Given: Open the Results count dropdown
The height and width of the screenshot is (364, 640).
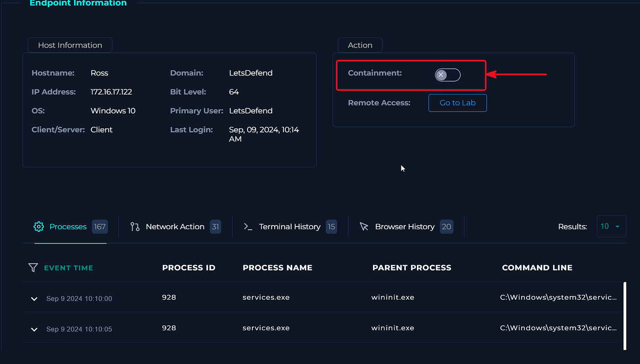Looking at the screenshot, I should (x=611, y=227).
